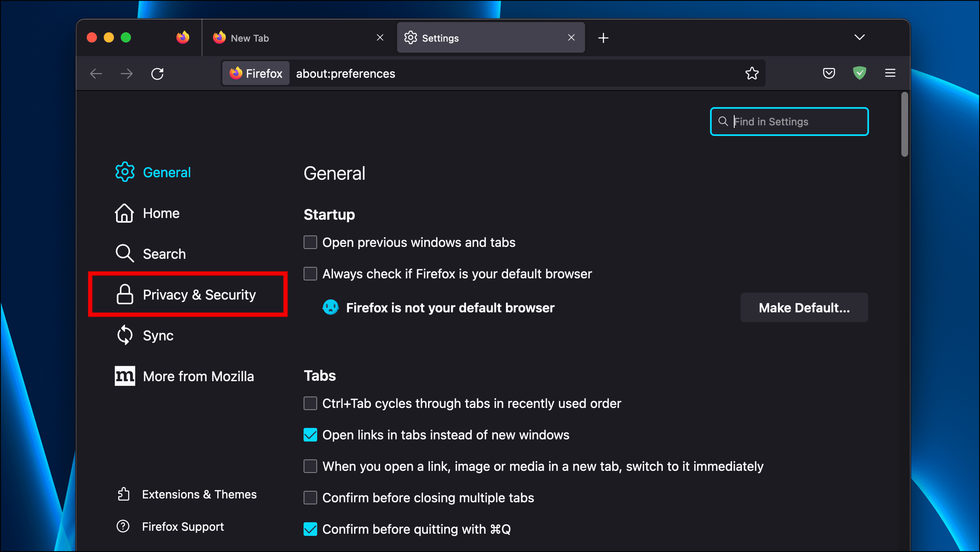
Task: Toggle switch to new tab immediately checkbox
Action: (x=310, y=466)
